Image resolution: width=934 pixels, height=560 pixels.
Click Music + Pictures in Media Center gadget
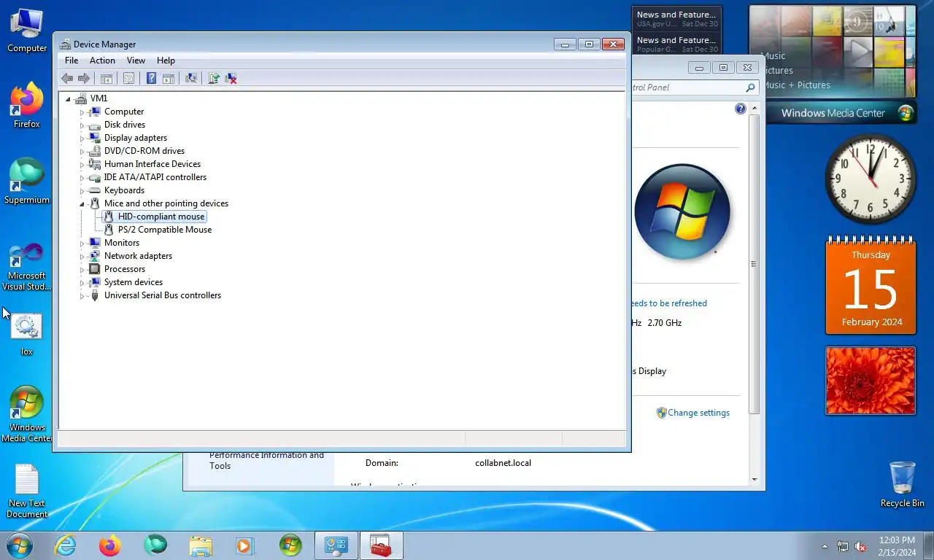pyautogui.click(x=796, y=85)
